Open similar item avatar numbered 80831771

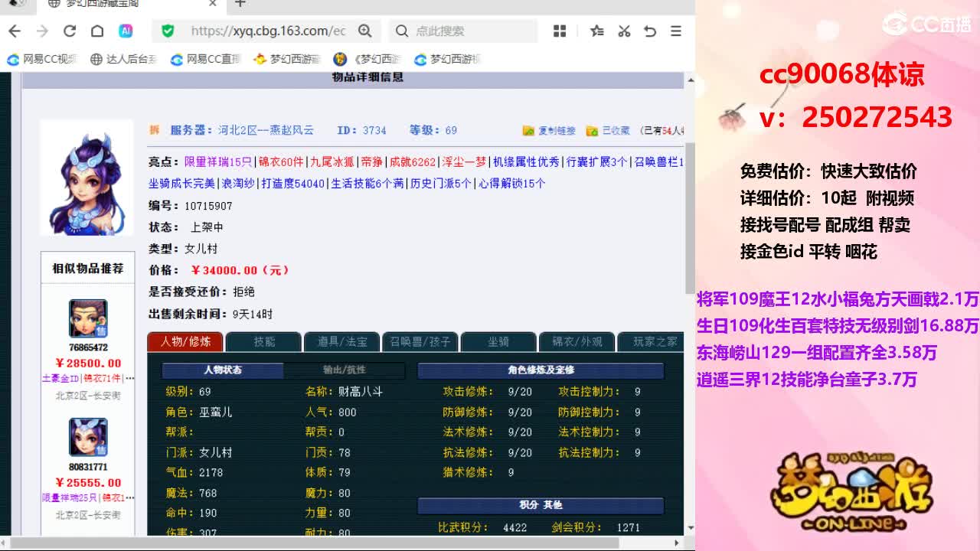pos(88,438)
